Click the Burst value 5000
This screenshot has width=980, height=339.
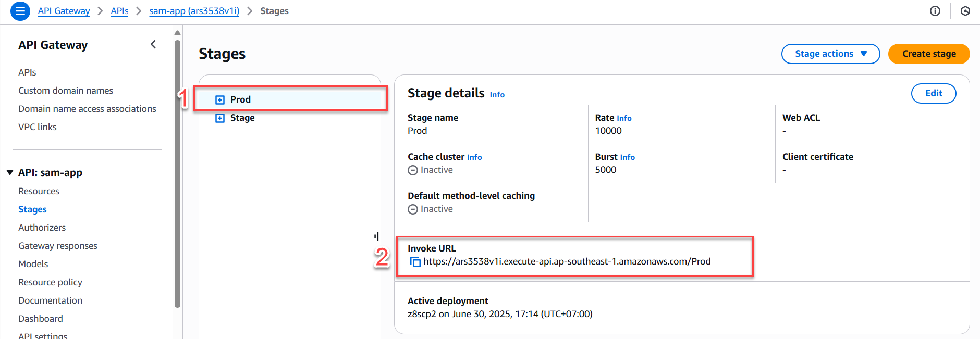(606, 170)
